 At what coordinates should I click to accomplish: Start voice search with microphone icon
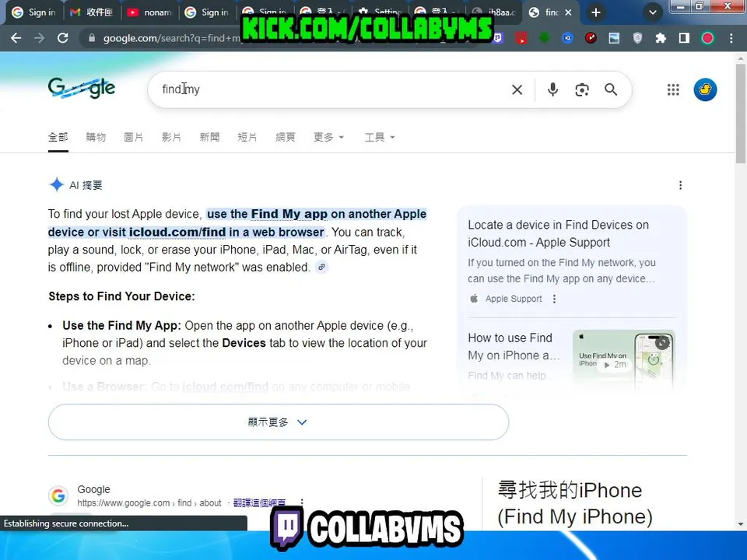pos(552,89)
